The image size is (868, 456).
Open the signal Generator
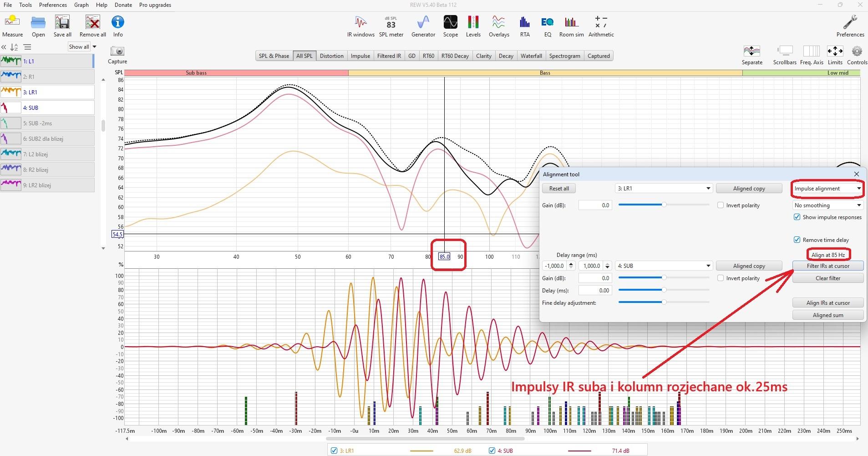pyautogui.click(x=423, y=22)
